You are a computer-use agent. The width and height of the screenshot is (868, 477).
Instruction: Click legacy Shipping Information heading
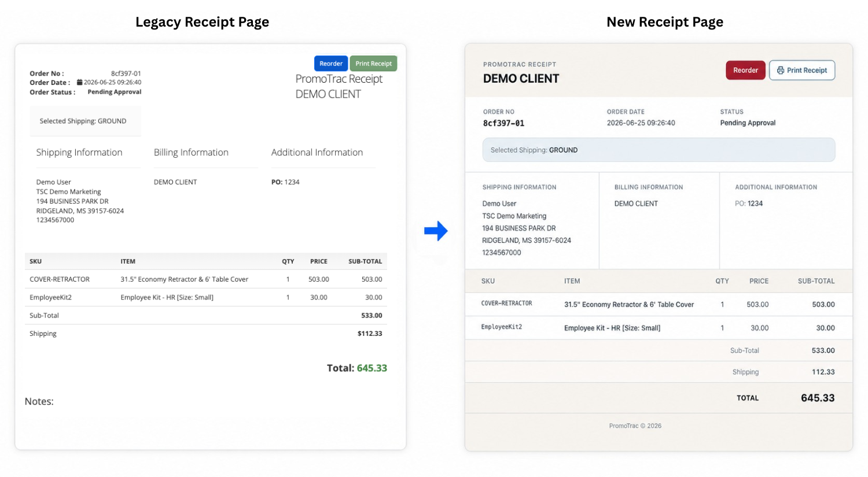79,152
